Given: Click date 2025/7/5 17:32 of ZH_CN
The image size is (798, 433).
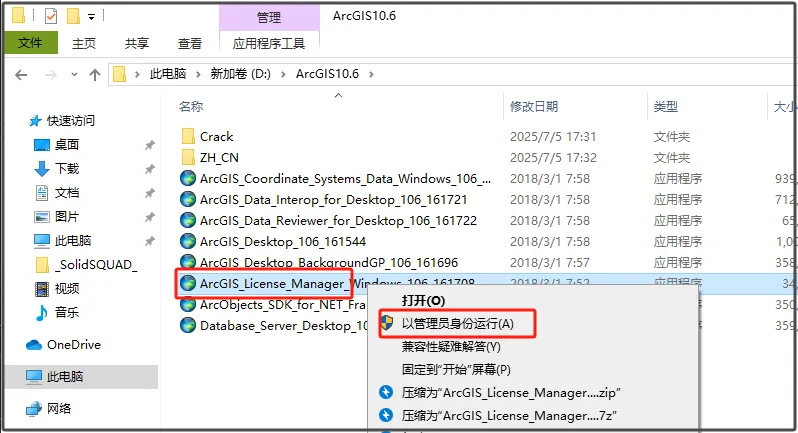Looking at the screenshot, I should [553, 157].
